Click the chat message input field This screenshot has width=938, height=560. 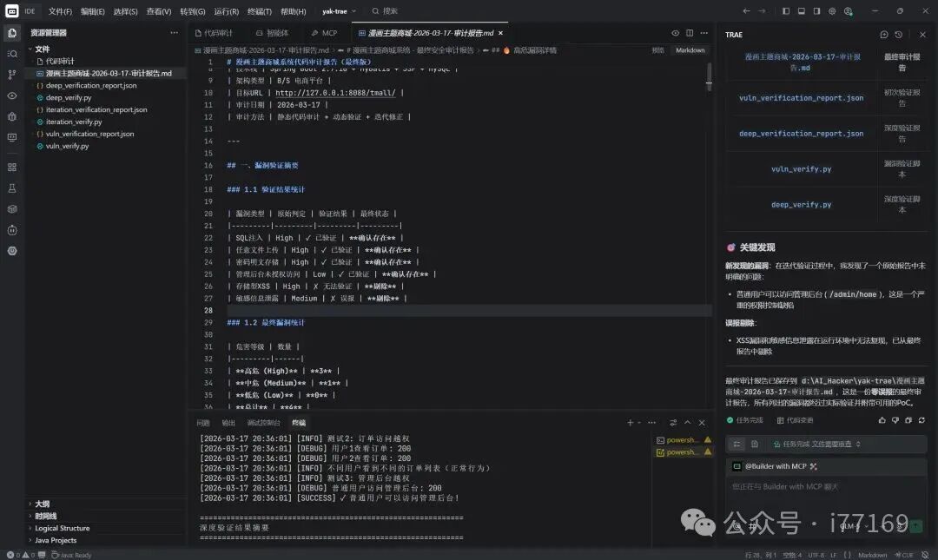(816, 487)
